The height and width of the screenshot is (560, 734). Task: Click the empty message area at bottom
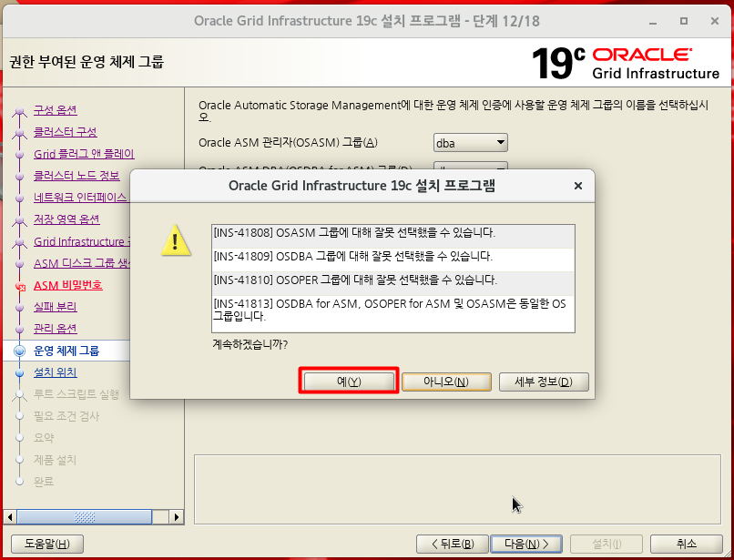coord(457,489)
